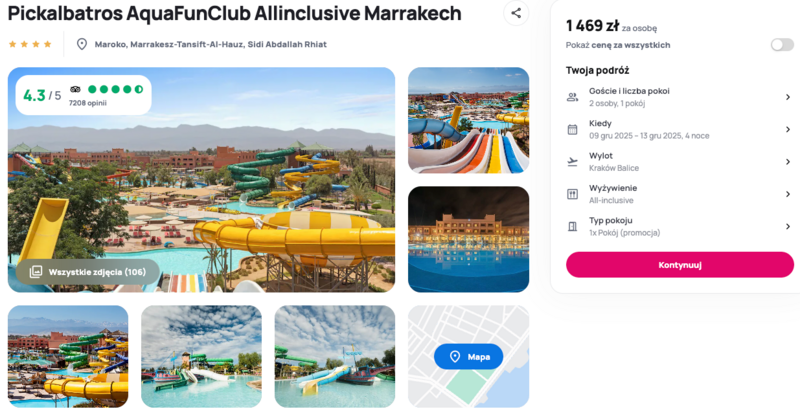Expand the Goście i liczba pokoi chevron
Viewport: 800px width, 418px height.
(x=788, y=97)
